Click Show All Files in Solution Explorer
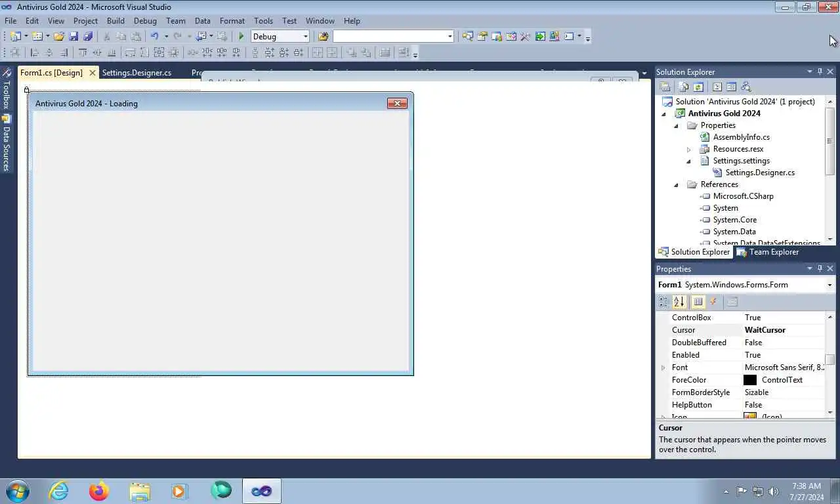 click(684, 87)
